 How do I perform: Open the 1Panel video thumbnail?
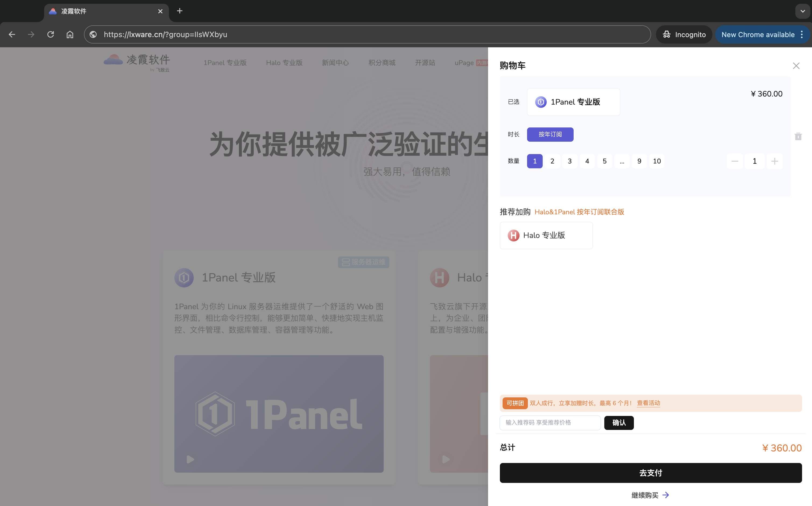278,414
